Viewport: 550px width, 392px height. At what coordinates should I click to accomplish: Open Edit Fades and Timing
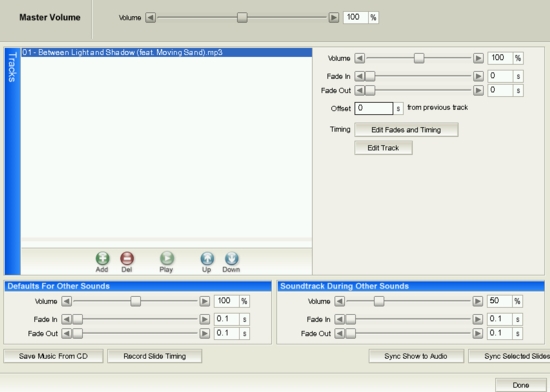click(x=406, y=130)
